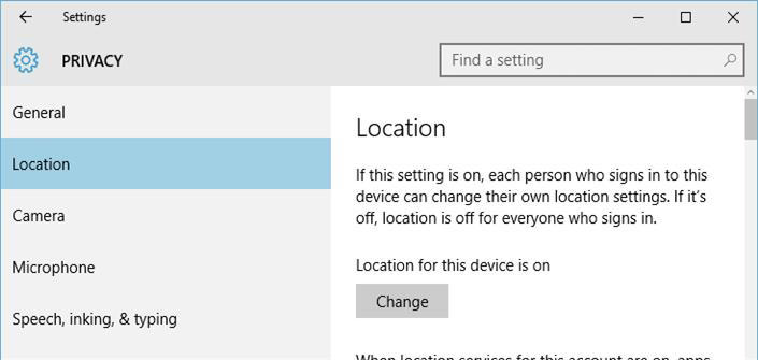Click the scrollbar up arrow
This screenshot has width=758, height=360.
[751, 92]
